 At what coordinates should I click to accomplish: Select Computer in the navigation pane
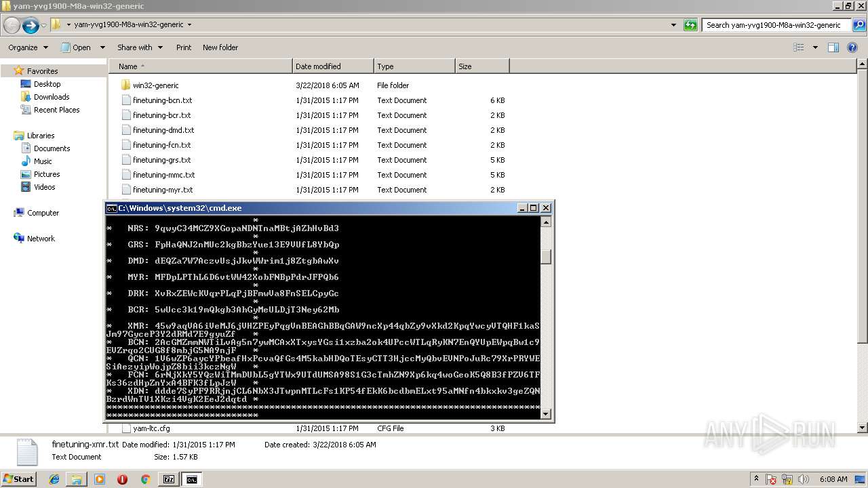[x=43, y=213]
